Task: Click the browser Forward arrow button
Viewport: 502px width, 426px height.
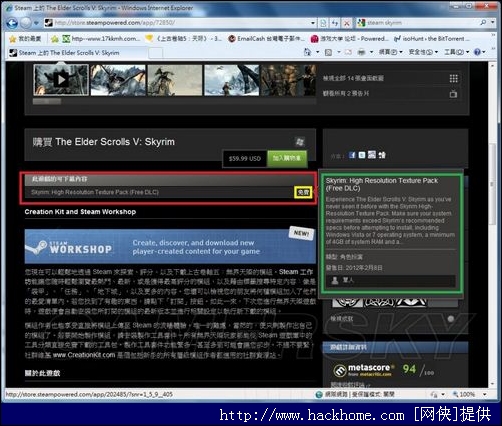Action: 26,23
